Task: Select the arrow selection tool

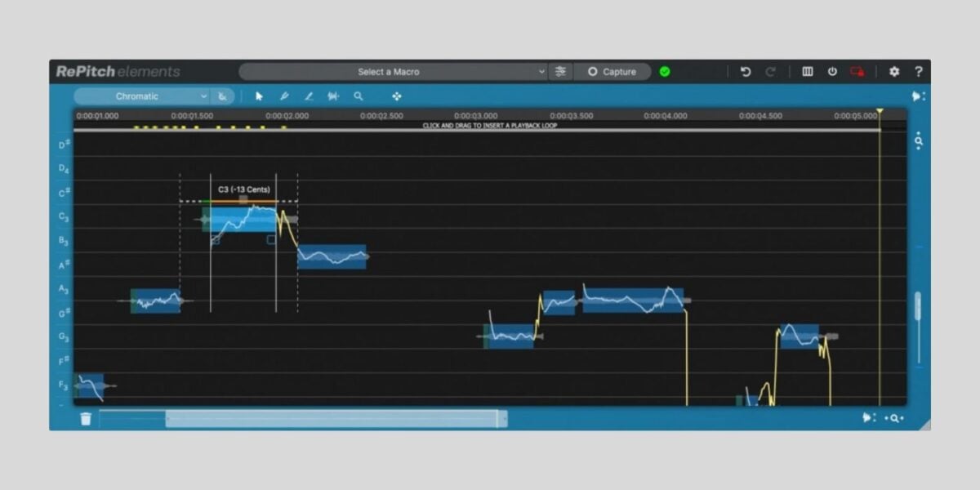Action: [259, 96]
